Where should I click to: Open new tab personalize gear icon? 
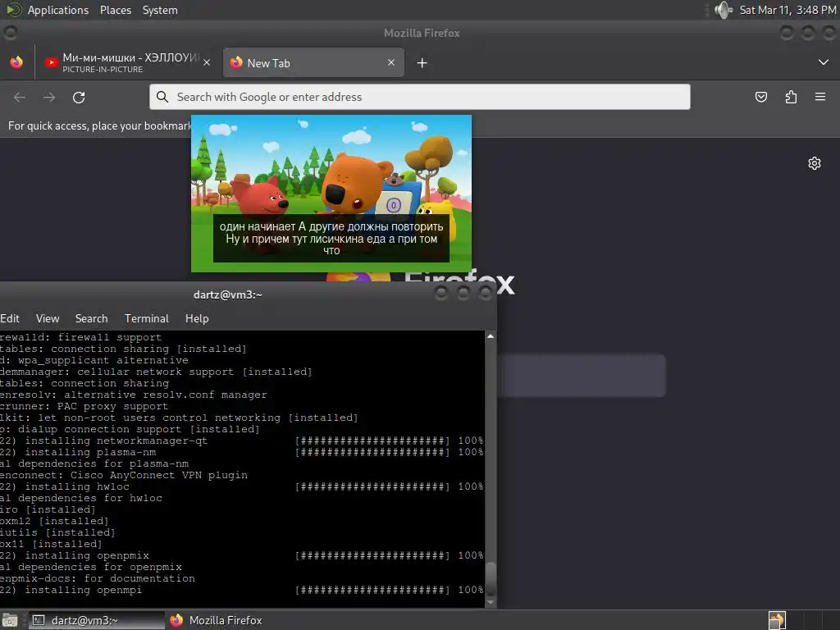tap(815, 163)
